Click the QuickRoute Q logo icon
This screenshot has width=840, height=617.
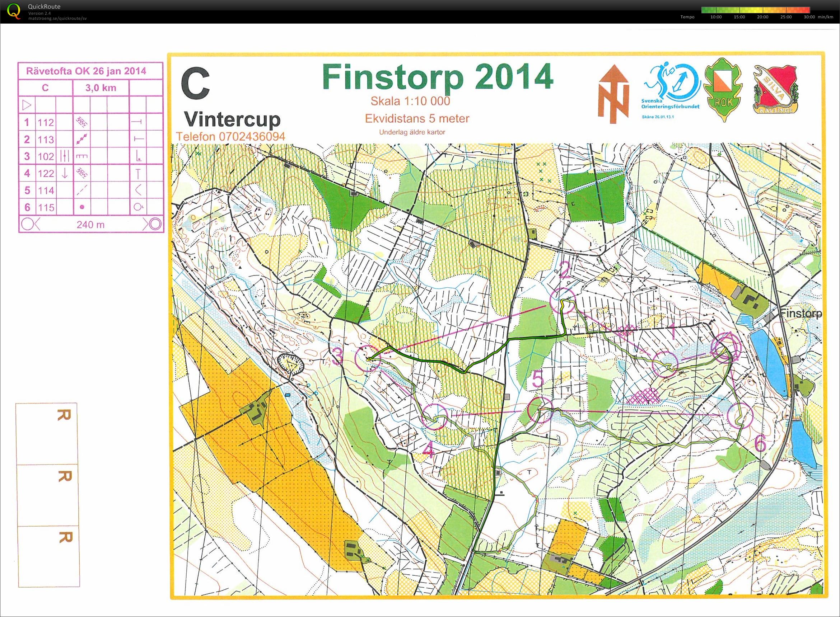[x=14, y=11]
